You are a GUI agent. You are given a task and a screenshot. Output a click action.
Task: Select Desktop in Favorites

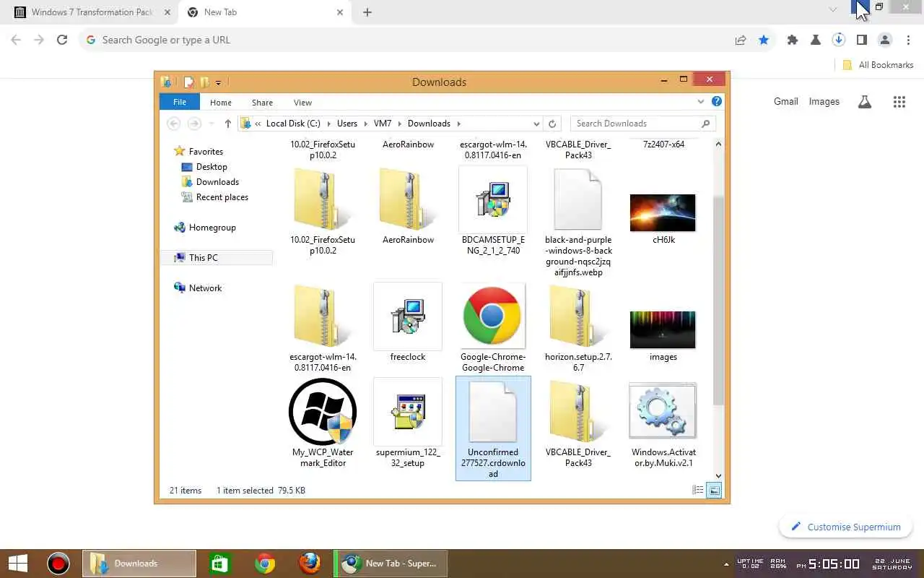pos(212,167)
